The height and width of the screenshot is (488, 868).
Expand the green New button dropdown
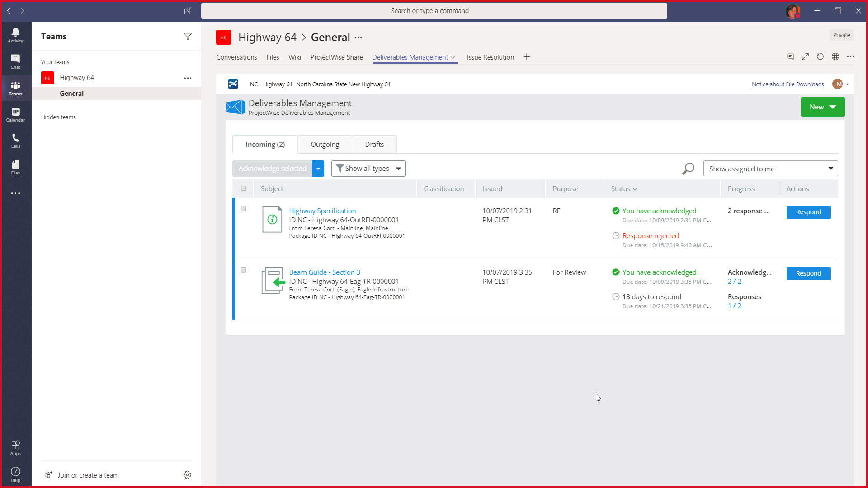click(833, 107)
